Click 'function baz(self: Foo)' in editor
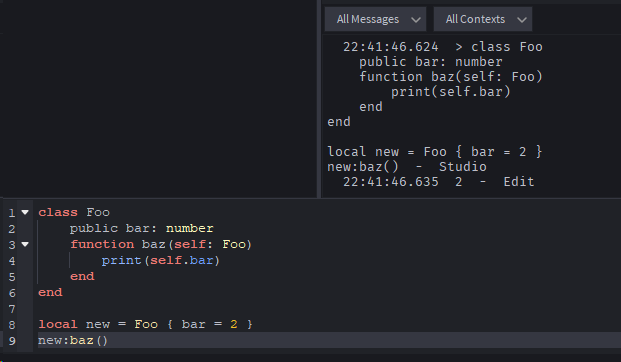621x362 pixels. (161, 244)
